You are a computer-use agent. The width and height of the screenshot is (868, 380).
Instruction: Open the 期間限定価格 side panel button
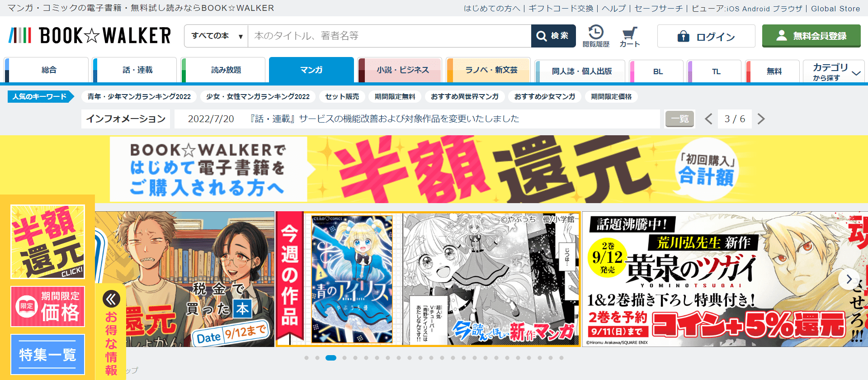tap(47, 306)
